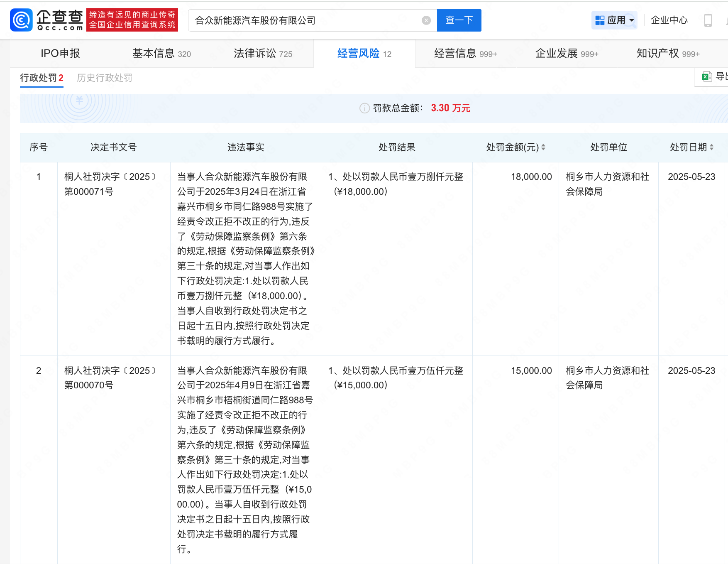The image size is (728, 564).
Task: Click the Qcc logo icon
Action: [x=21, y=20]
